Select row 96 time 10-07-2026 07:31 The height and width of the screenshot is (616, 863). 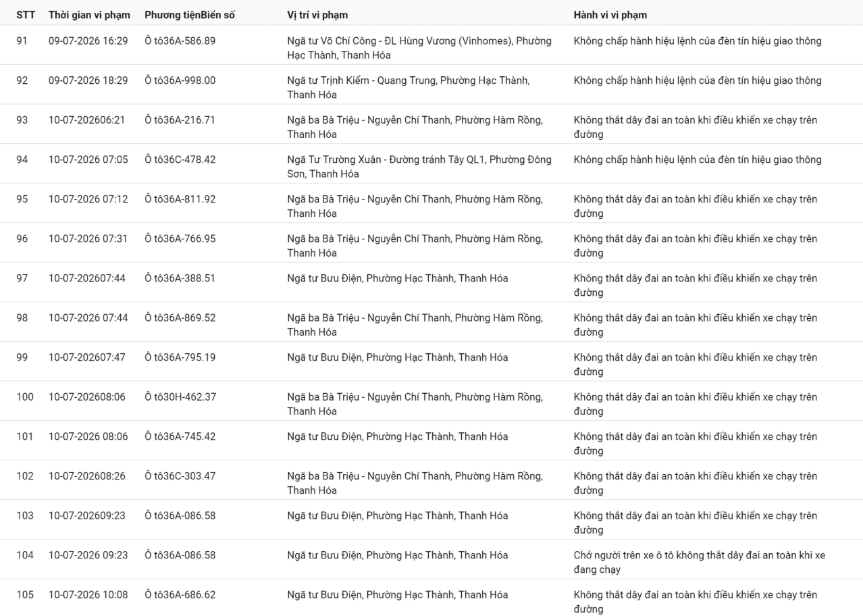88,239
